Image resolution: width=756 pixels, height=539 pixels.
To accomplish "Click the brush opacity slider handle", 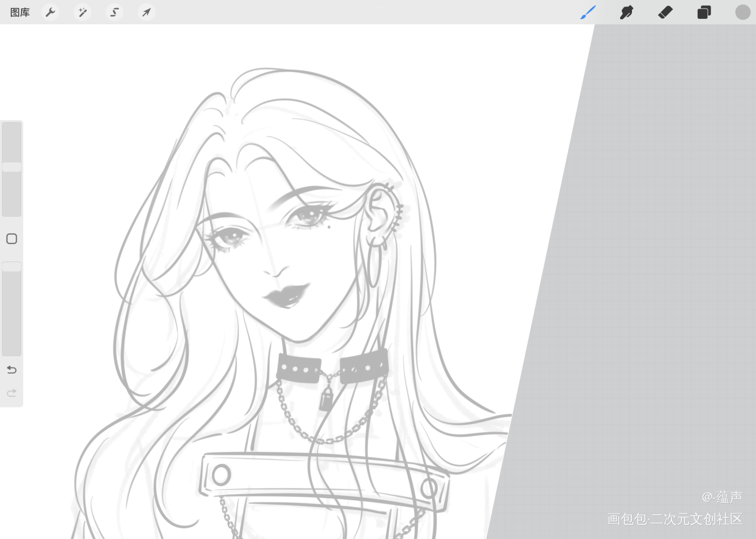I will pyautogui.click(x=11, y=267).
